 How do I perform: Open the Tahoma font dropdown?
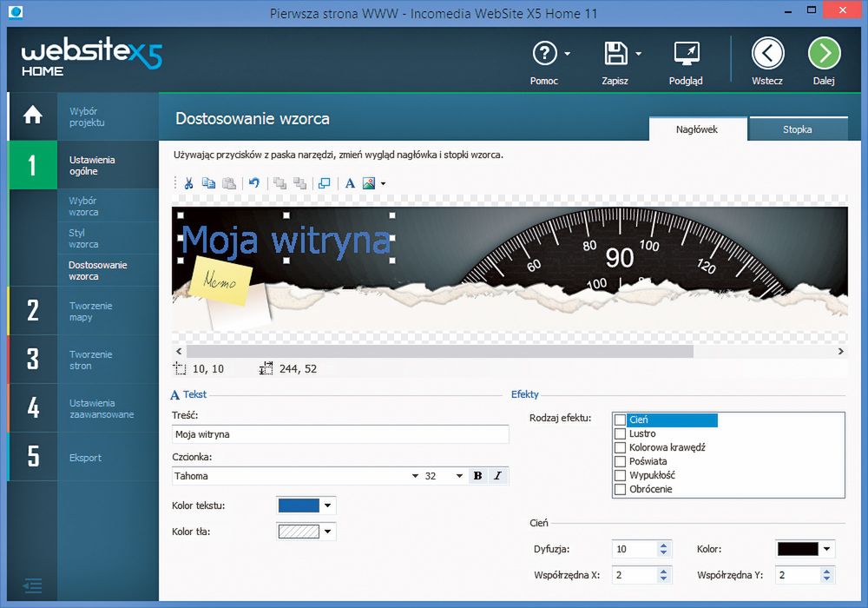tap(415, 476)
